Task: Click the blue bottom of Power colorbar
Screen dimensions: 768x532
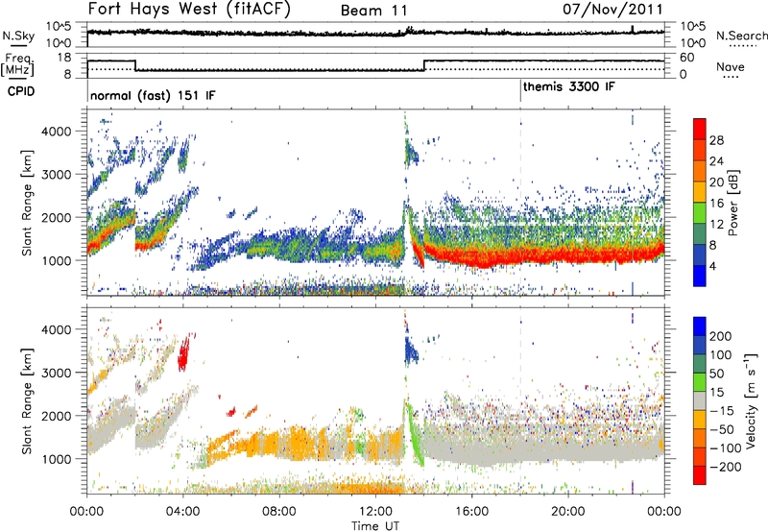Action: 700,277
